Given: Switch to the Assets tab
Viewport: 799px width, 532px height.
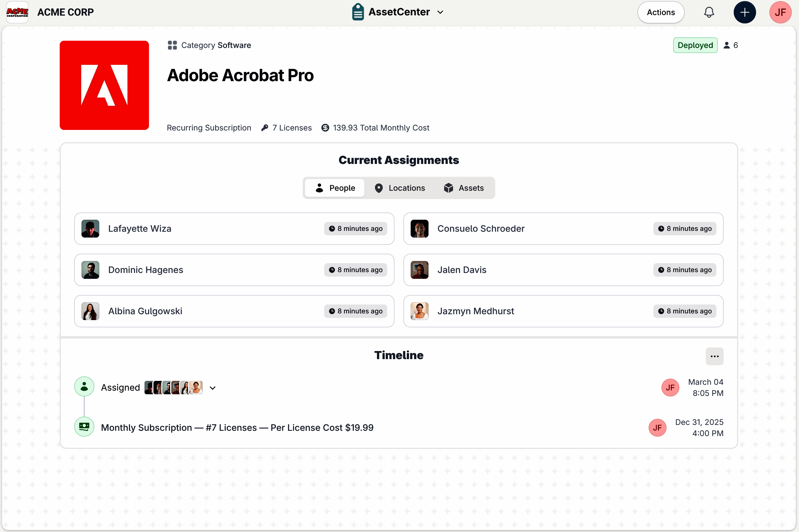Looking at the screenshot, I should click(464, 188).
